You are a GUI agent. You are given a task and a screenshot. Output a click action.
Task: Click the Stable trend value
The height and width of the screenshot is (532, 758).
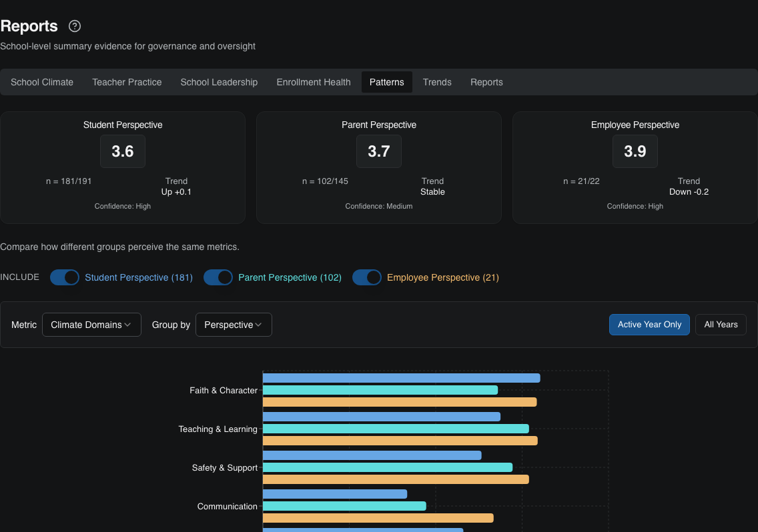tap(432, 192)
